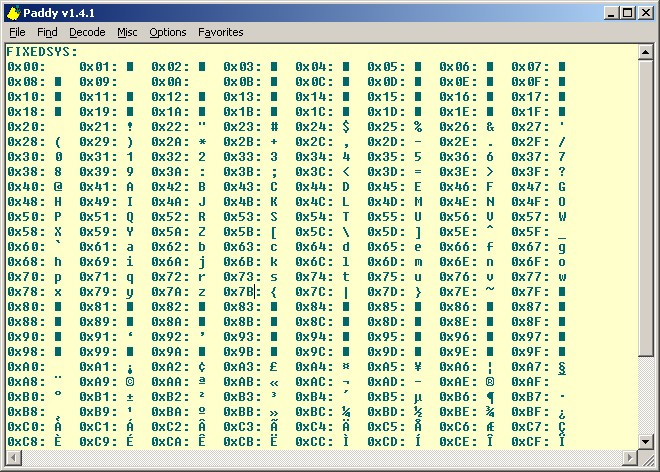
Task: Click the 0xC8: label
Action: [26, 442]
